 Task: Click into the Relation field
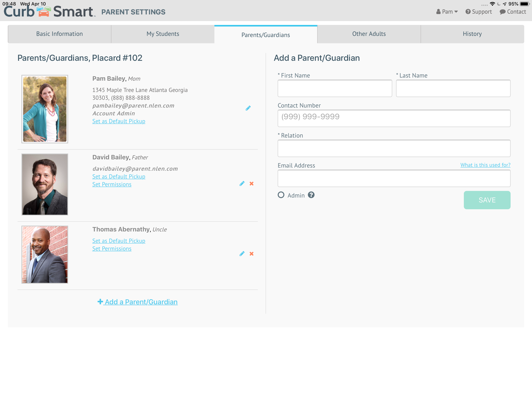click(x=394, y=148)
